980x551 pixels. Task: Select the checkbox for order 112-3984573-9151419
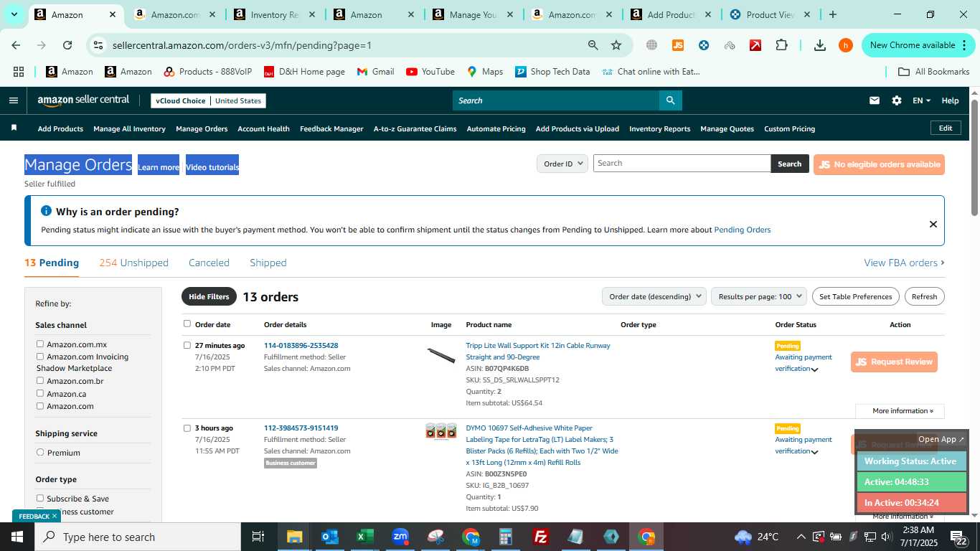[187, 428]
